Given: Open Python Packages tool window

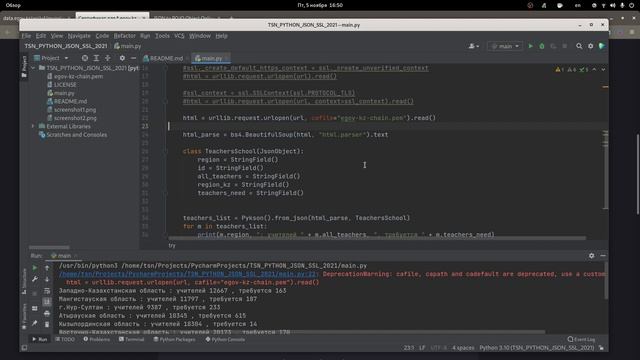Looking at the screenshot, I should pos(174,339).
